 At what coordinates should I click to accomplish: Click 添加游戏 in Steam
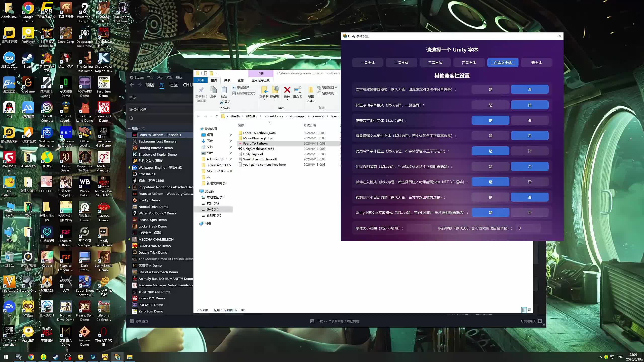coord(139,321)
